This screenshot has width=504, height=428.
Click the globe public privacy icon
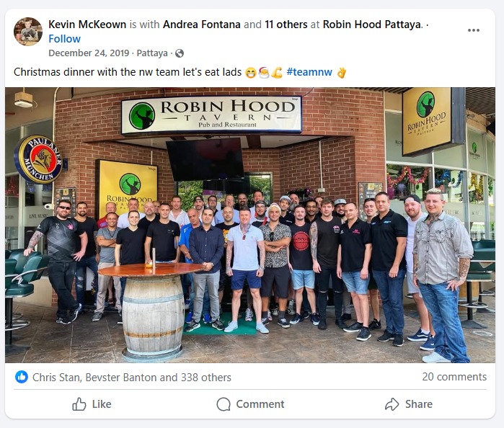(180, 53)
